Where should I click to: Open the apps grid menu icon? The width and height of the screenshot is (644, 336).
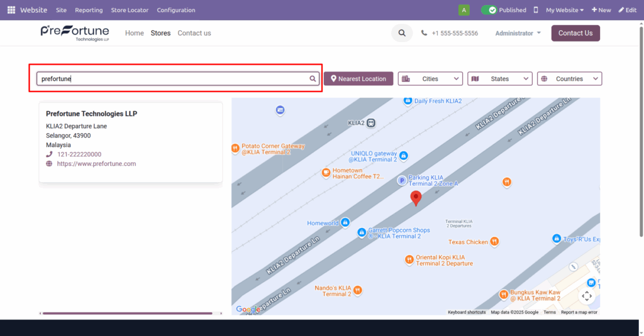coord(11,10)
